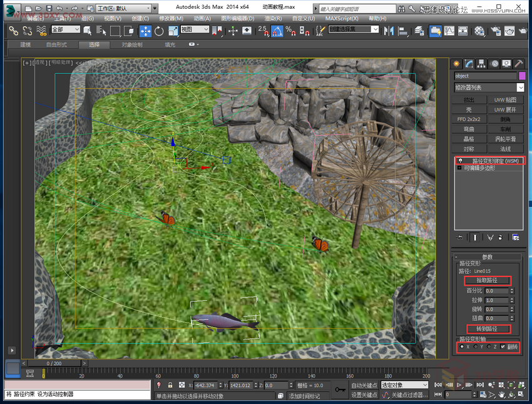The image size is (532, 404).
Task: Select the Move transform tool in toolbar
Action: click(x=145, y=31)
